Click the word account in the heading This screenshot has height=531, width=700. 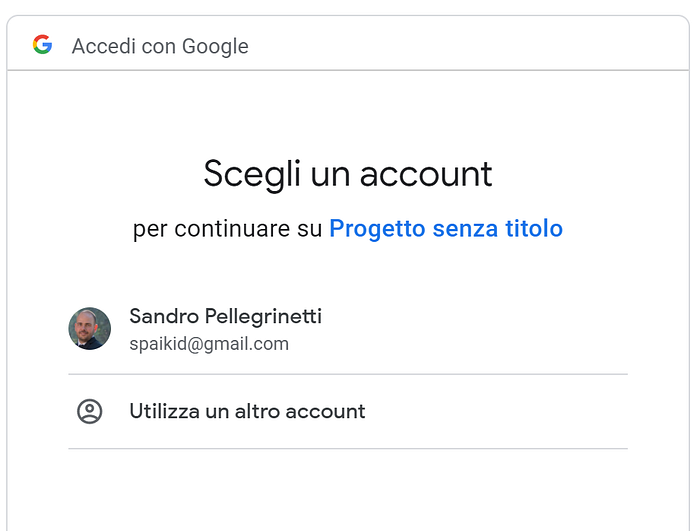(x=426, y=175)
